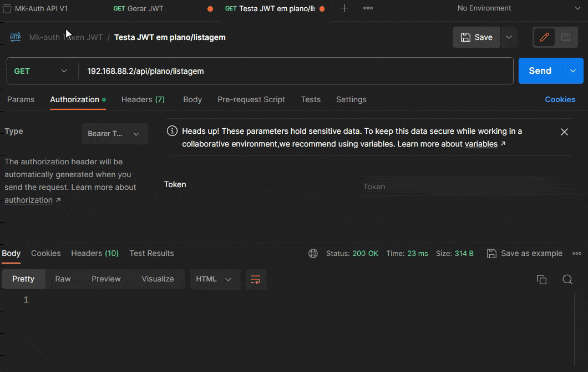Viewport: 588px width, 372px height.
Task: Open the Cookies link
Action: pos(560,99)
